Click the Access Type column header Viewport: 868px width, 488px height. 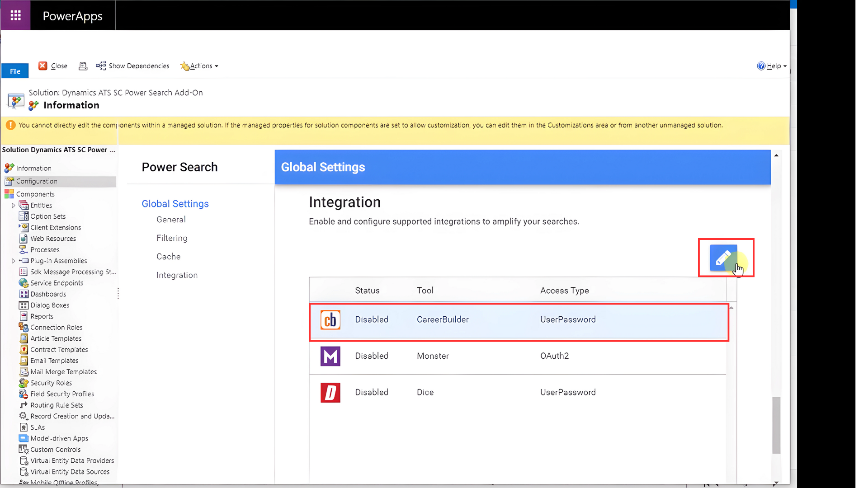tap(565, 291)
